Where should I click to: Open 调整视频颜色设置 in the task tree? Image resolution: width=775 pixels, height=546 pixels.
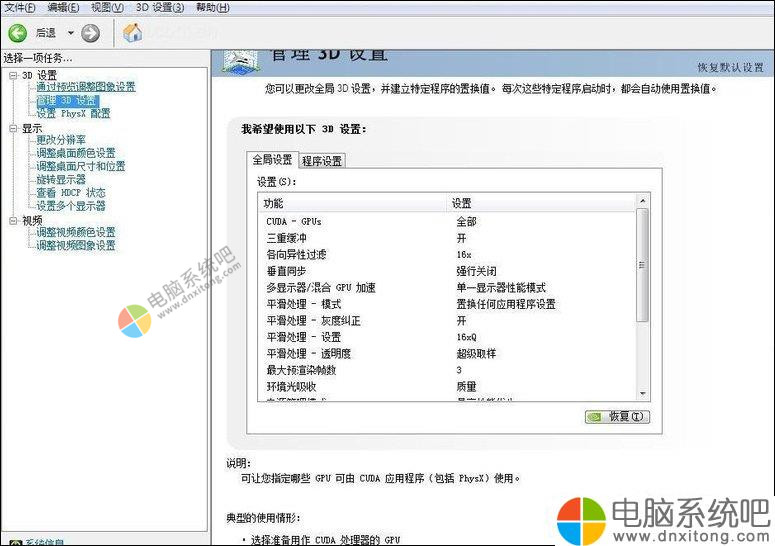coord(76,232)
